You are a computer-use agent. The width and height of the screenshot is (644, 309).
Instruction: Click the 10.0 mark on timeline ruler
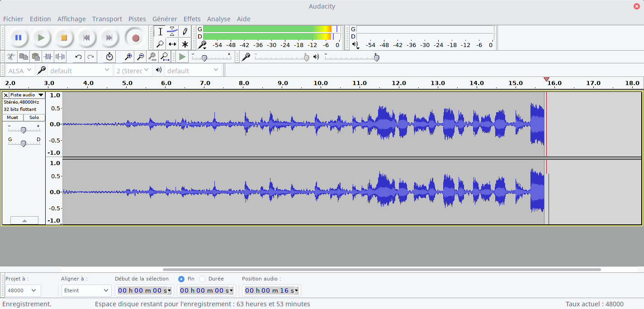(321, 83)
